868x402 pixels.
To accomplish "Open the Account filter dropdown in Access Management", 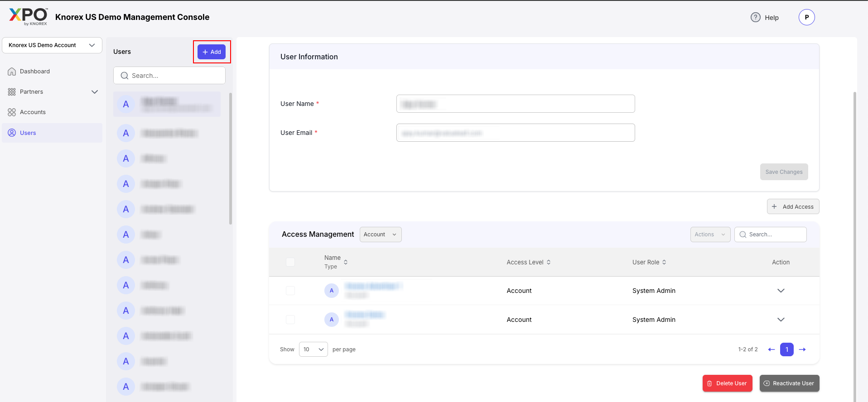I will (381, 234).
